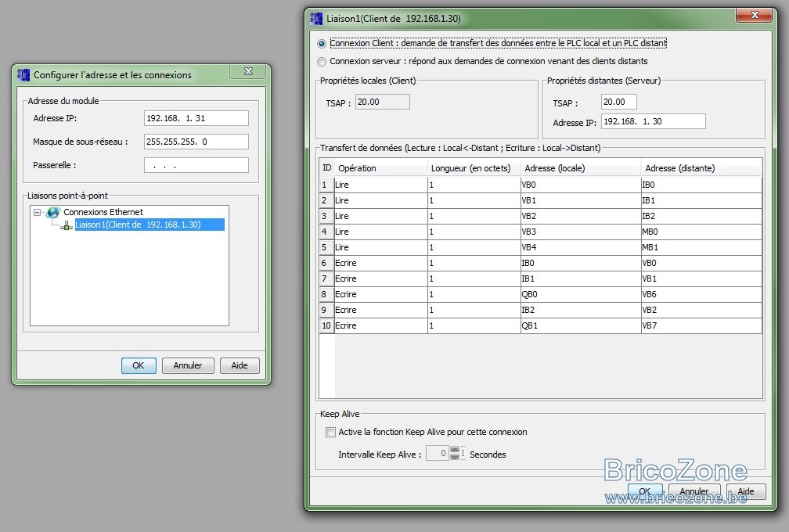
Task: Click the local client TSAP field
Action: [383, 102]
